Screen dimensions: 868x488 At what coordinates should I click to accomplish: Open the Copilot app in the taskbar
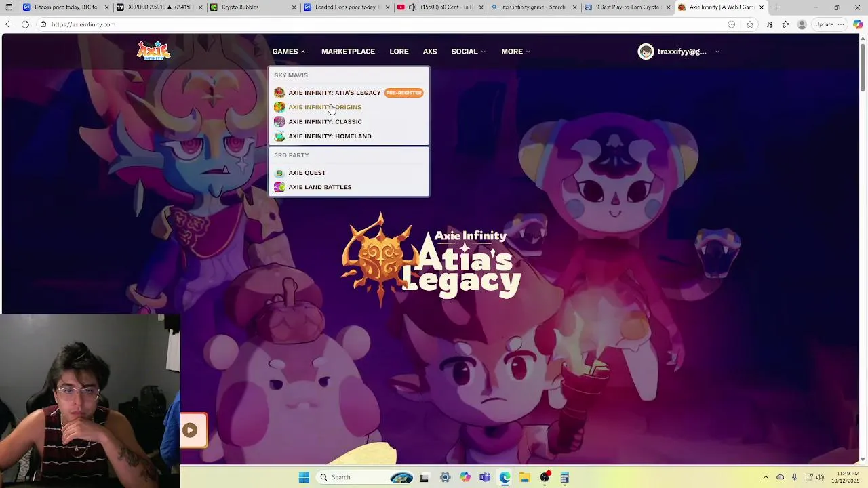coord(465,477)
